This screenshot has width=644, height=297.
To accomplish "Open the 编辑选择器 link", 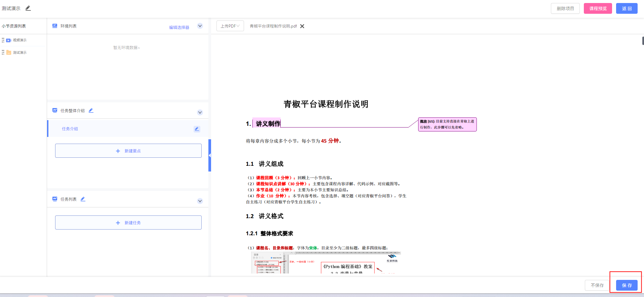I will click(x=179, y=28).
